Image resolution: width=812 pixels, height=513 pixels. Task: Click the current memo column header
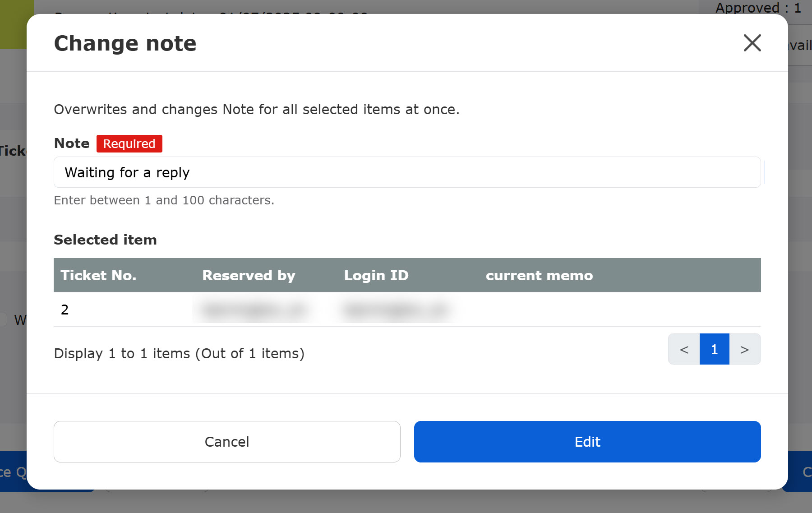tap(539, 275)
